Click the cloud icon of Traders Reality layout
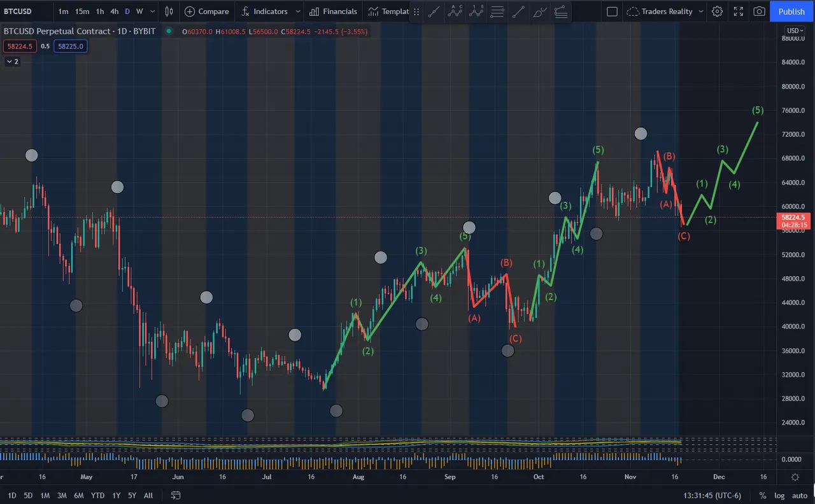Viewport: 815px width, 504px height. [632, 11]
